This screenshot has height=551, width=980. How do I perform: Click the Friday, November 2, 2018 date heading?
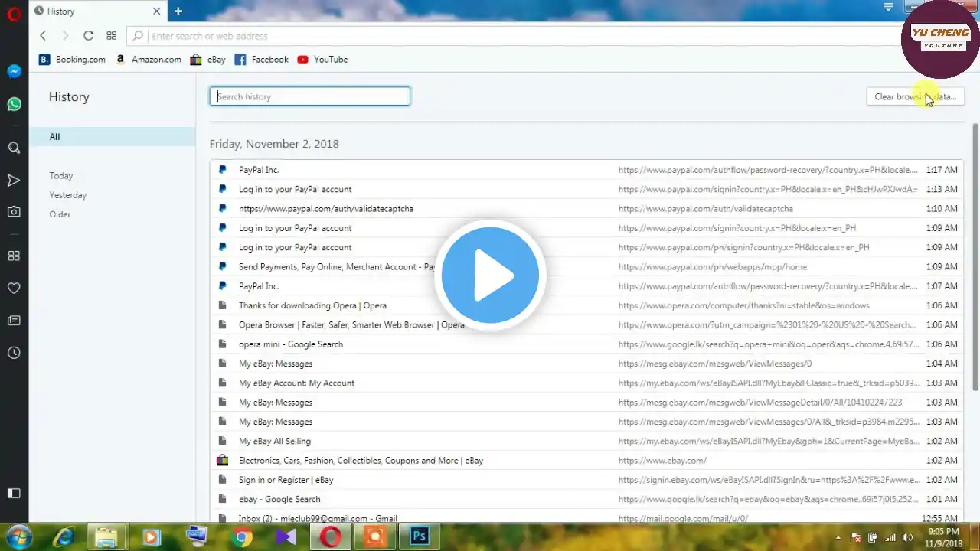(x=274, y=144)
